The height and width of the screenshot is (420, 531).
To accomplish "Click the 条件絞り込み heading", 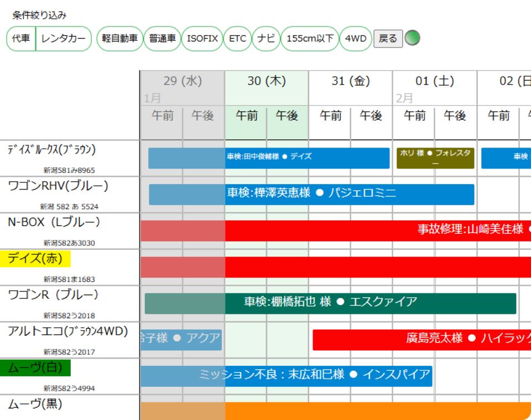I will coord(39,15).
